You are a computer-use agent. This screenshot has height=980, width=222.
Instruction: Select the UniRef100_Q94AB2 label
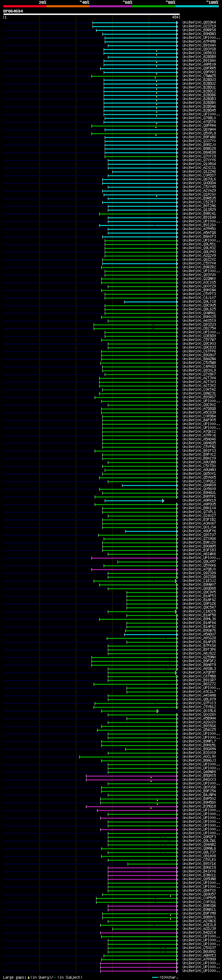coord(199,844)
